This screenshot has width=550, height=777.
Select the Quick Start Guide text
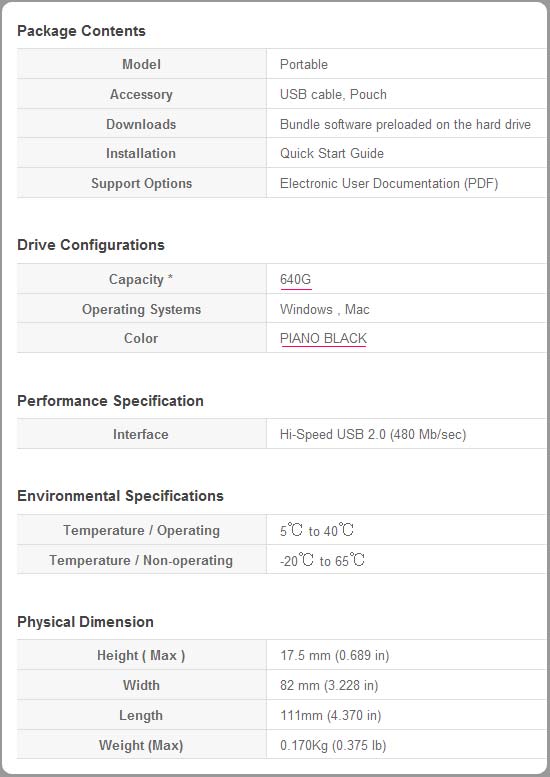pyautogui.click(x=331, y=153)
